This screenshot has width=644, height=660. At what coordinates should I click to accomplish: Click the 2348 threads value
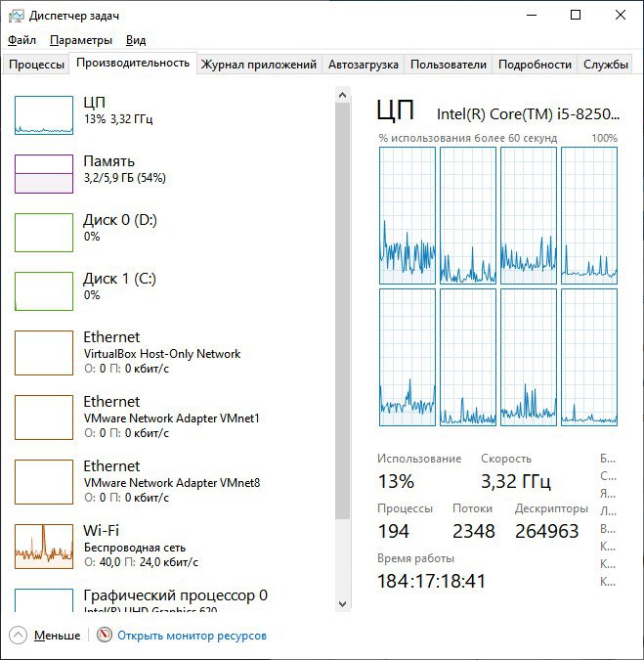pos(474,531)
